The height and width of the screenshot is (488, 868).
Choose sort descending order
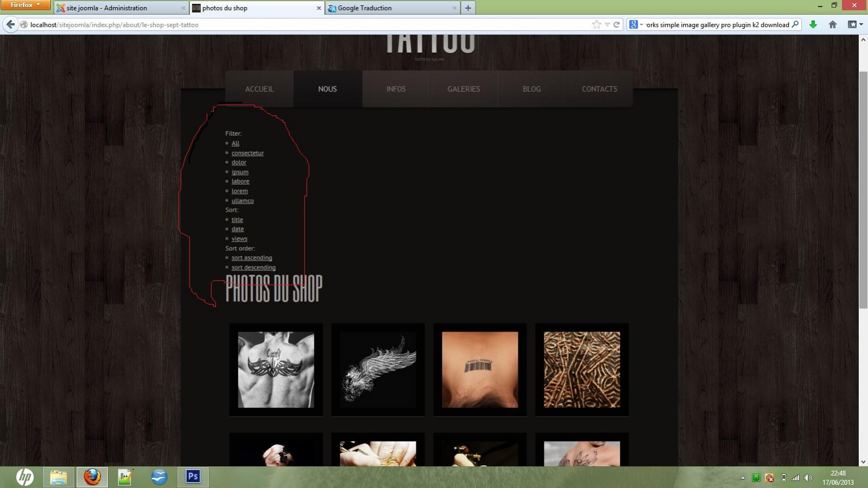(x=254, y=268)
